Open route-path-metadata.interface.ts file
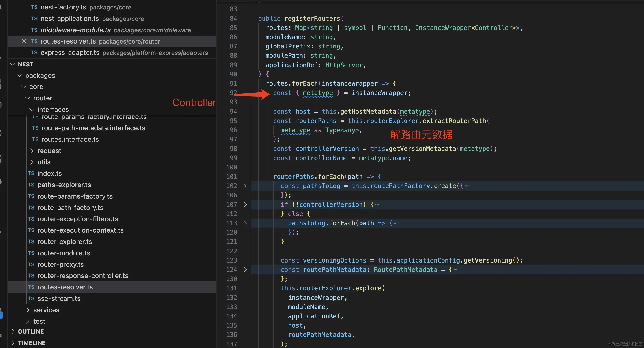Viewport: 644px width, 348px height. point(93,128)
